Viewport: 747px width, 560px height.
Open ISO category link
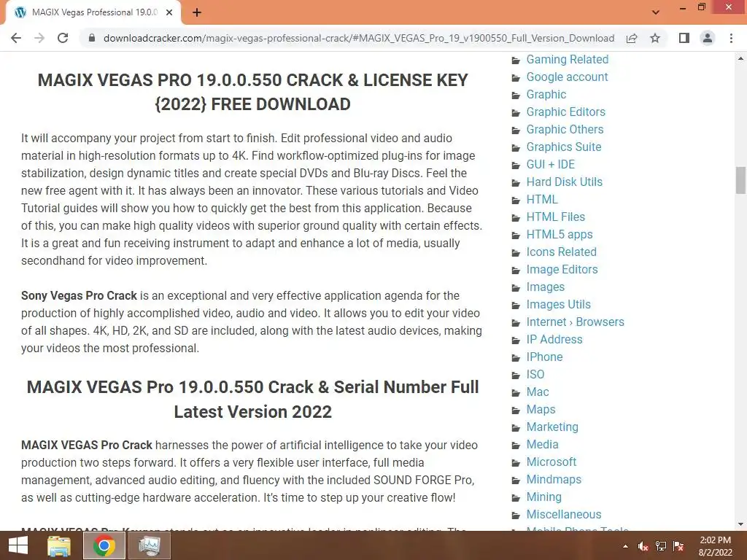pos(535,374)
